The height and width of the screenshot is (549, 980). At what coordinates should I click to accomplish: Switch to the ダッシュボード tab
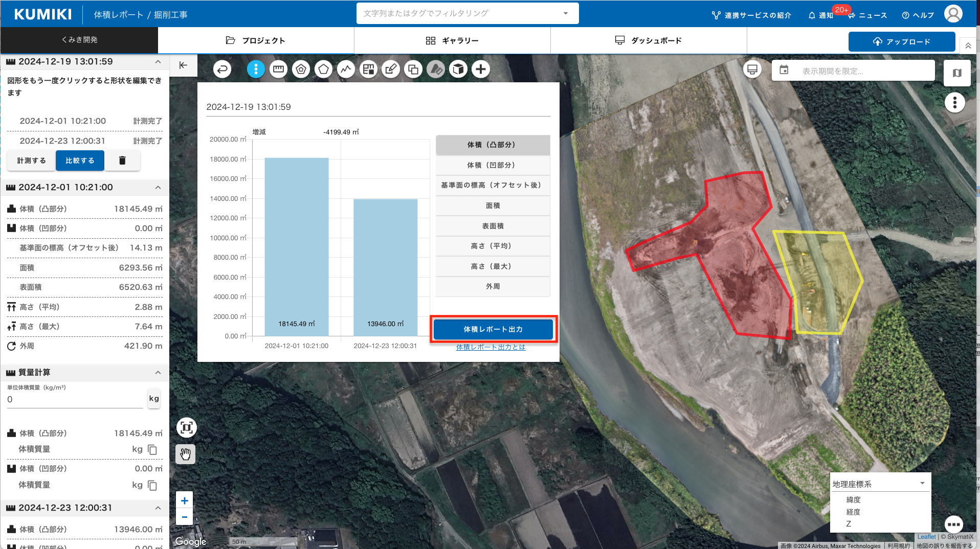[x=649, y=40]
